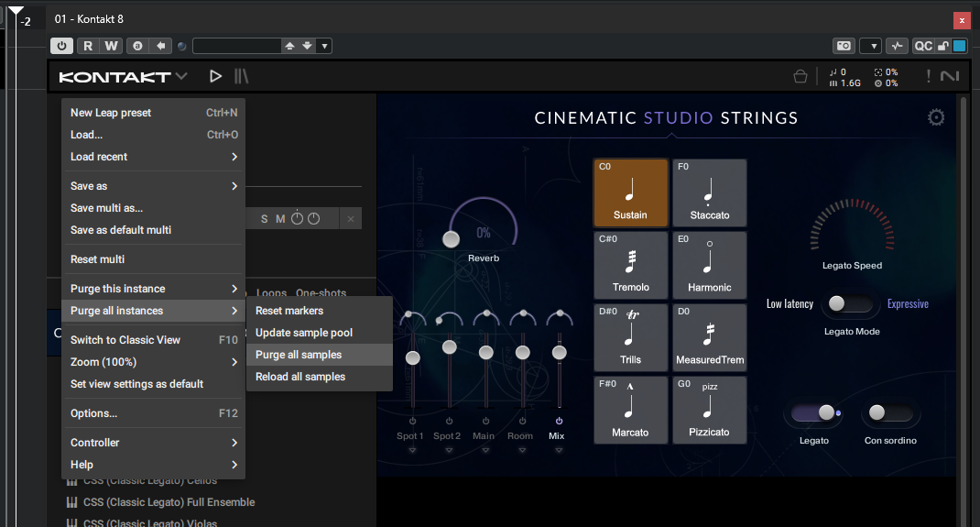Open the shop basket icon
The image size is (980, 527).
800,77
